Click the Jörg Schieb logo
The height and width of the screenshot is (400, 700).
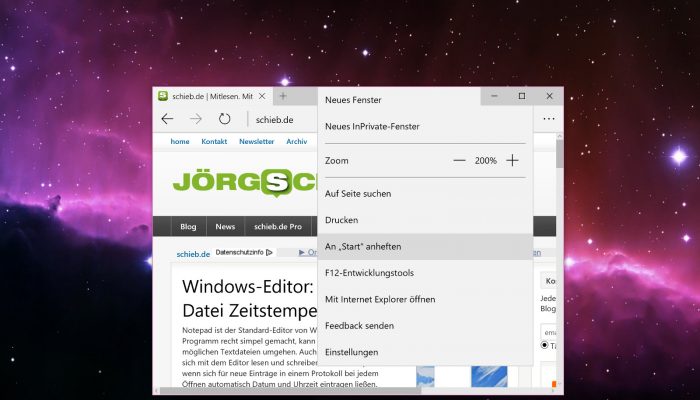coord(245,182)
